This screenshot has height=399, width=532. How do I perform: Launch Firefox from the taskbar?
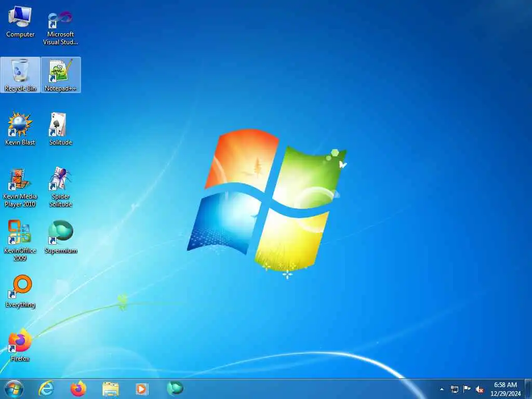tap(78, 389)
